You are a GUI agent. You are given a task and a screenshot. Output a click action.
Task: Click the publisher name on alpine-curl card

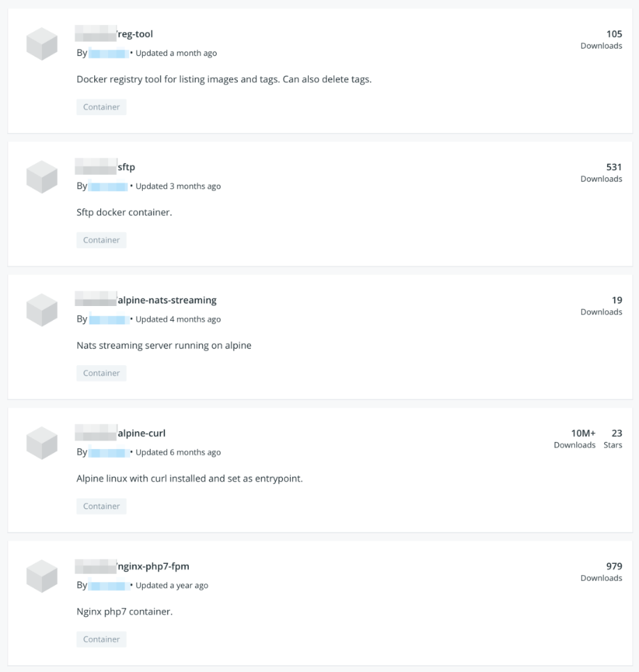(109, 452)
